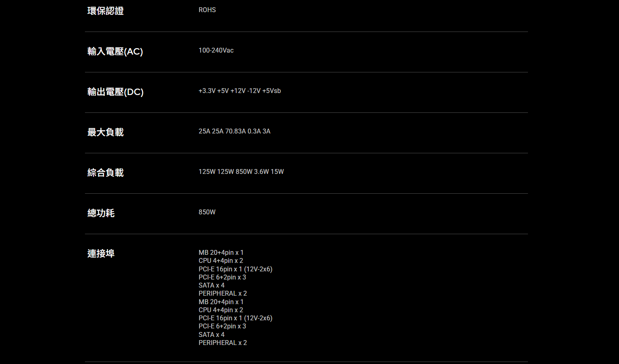Click the first MB 20+4pin x 1 line

click(221, 253)
